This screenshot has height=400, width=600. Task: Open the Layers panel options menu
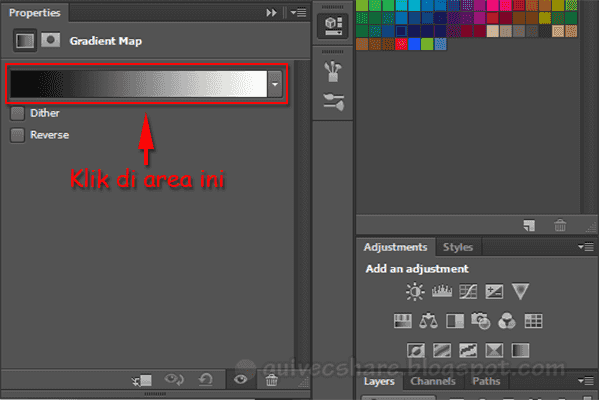pyautogui.click(x=586, y=380)
